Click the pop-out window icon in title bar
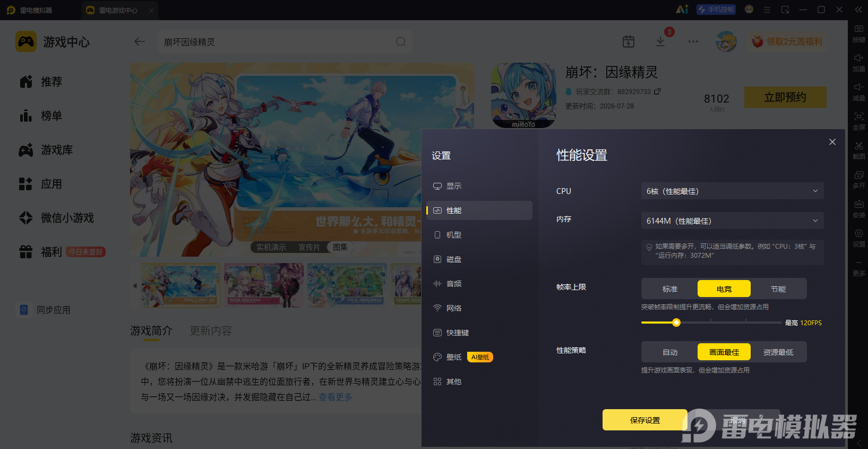 click(x=785, y=10)
